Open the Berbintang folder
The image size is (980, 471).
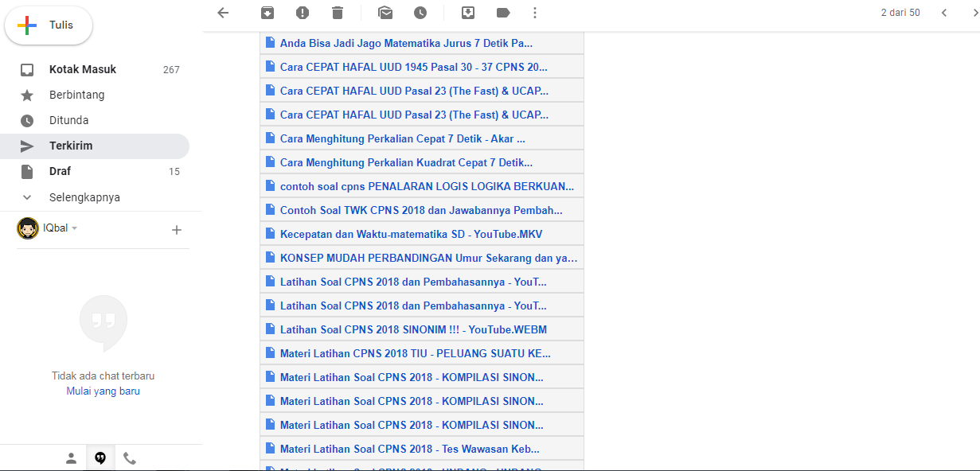pyautogui.click(x=95, y=95)
